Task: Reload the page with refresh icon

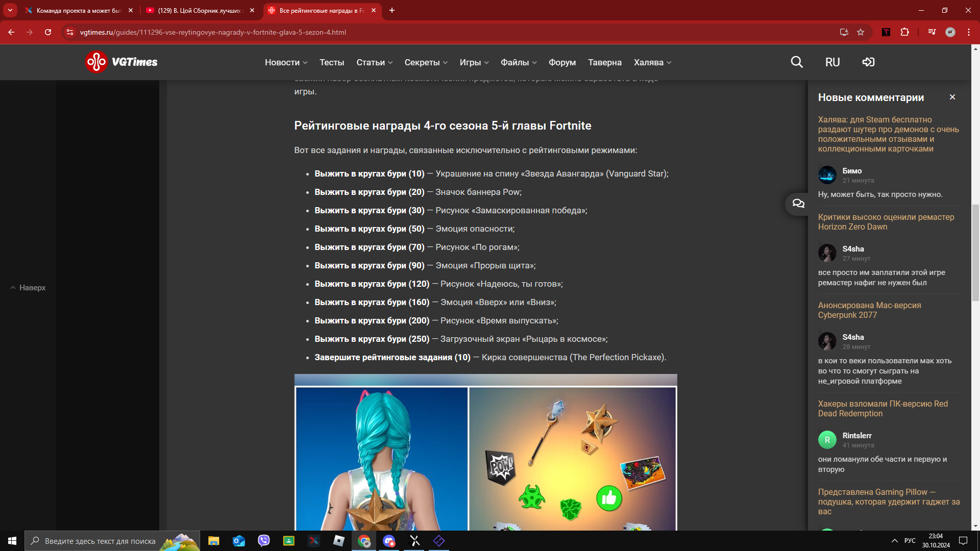Action: 48,32
